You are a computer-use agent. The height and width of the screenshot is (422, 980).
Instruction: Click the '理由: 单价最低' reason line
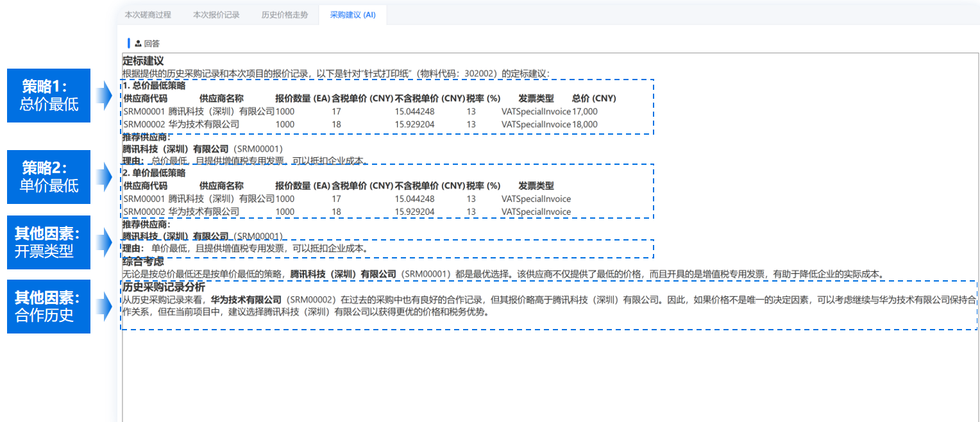click(x=246, y=248)
